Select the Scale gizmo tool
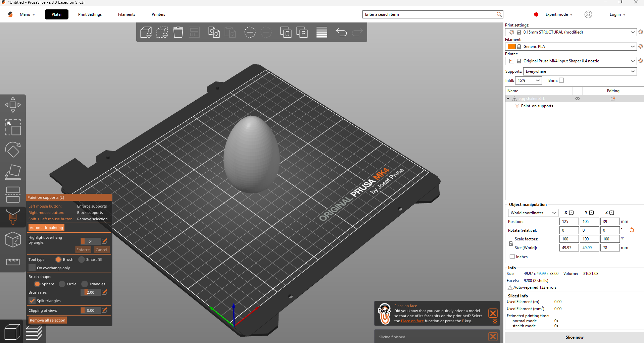This screenshot has width=644, height=343. pos(13,127)
